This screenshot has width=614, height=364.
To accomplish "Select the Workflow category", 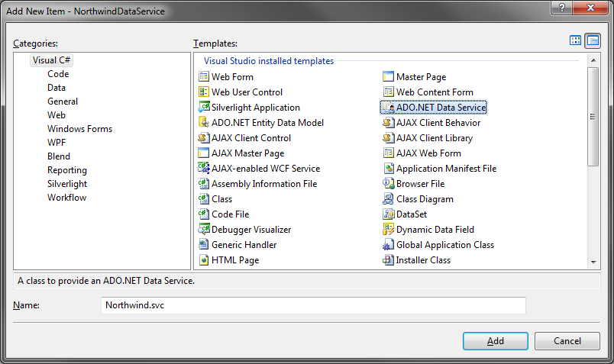I will pyautogui.click(x=66, y=198).
